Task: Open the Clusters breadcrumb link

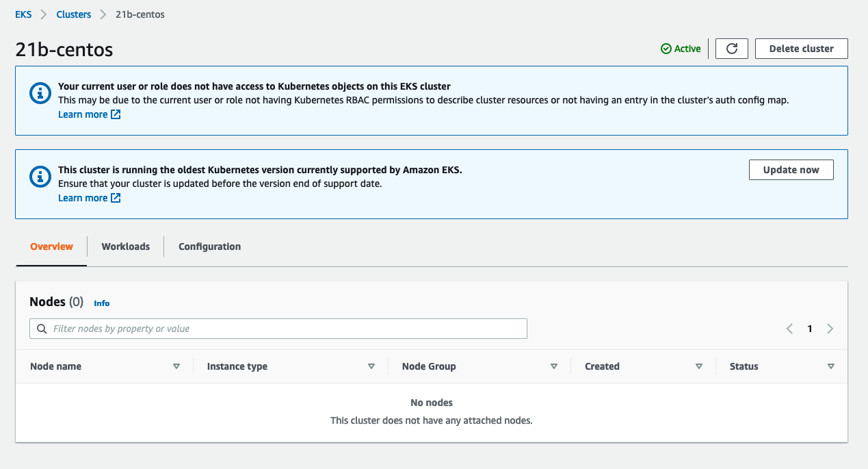Action: coord(73,14)
